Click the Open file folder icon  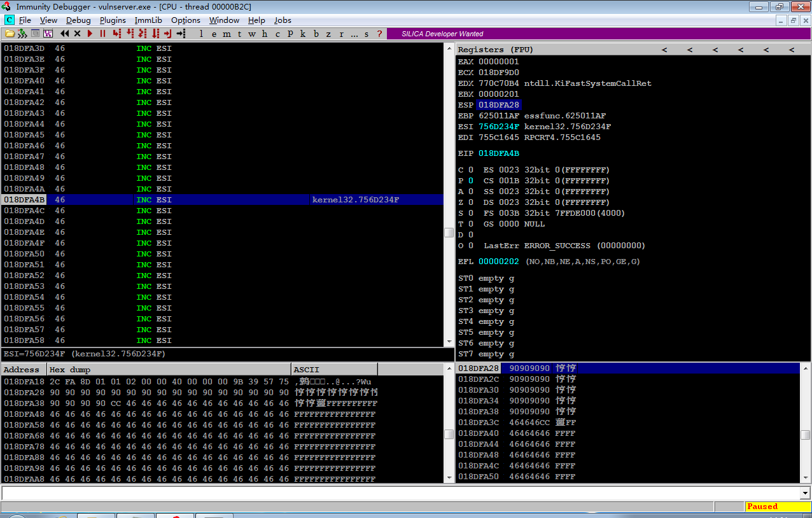(x=10, y=34)
